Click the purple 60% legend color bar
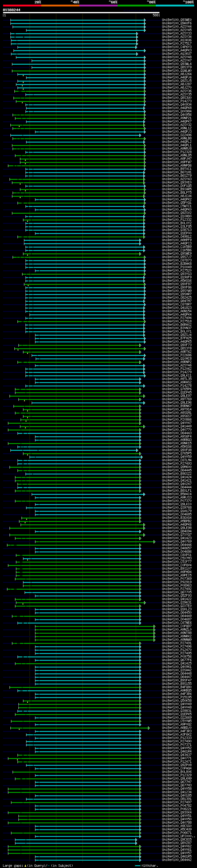The height and width of the screenshot is (868, 197). click(98, 6)
